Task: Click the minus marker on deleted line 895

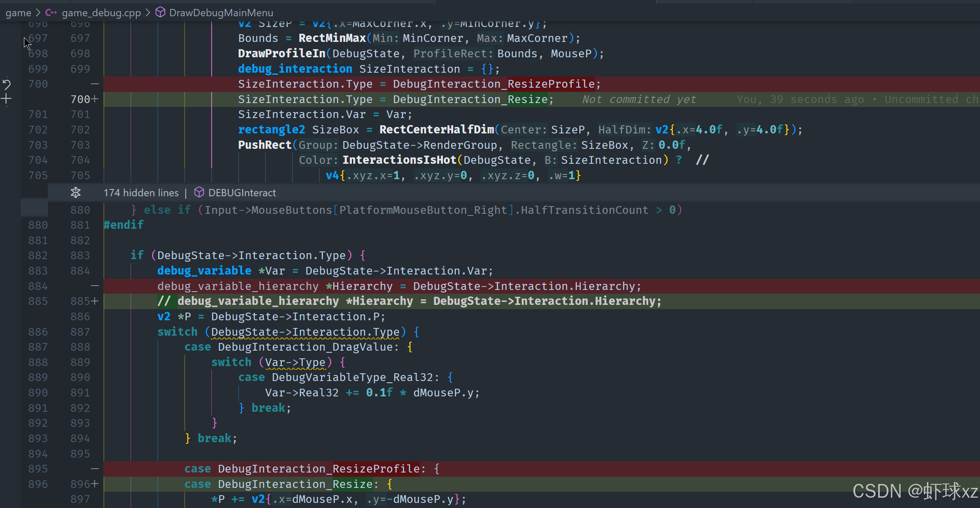Action: coord(95,469)
